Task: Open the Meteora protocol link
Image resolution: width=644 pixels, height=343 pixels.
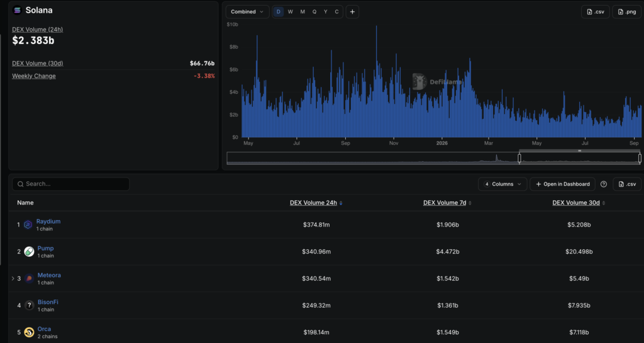Action: pos(49,275)
